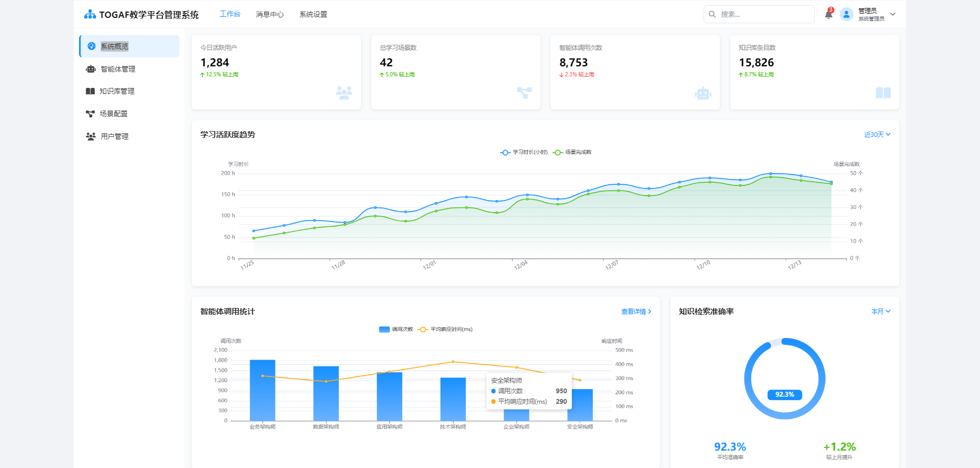980x468 pixels.
Task: Toggle 平均响应时间(ms) legend series
Action: click(x=445, y=330)
